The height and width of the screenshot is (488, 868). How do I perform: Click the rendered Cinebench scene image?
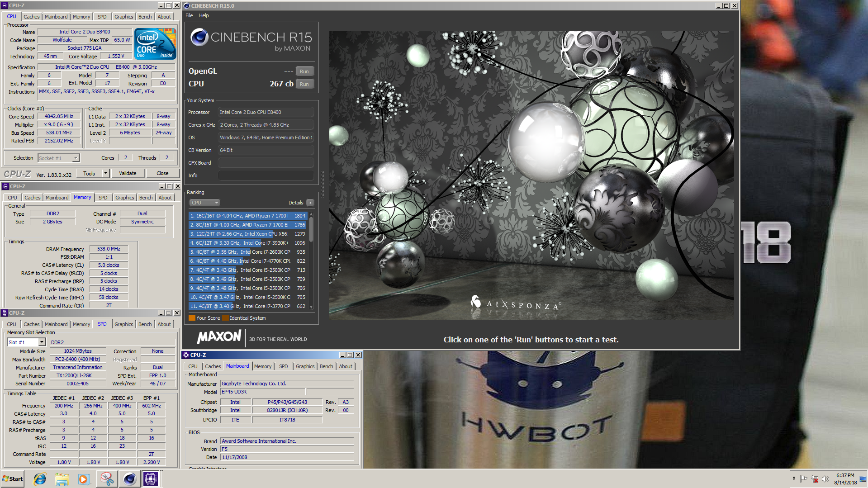pos(532,175)
